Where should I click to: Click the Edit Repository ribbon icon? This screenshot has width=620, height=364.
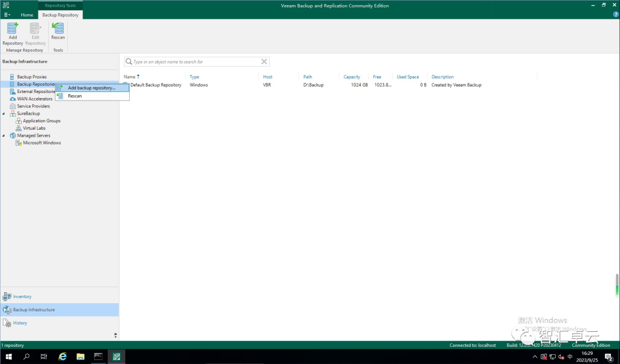pos(35,34)
